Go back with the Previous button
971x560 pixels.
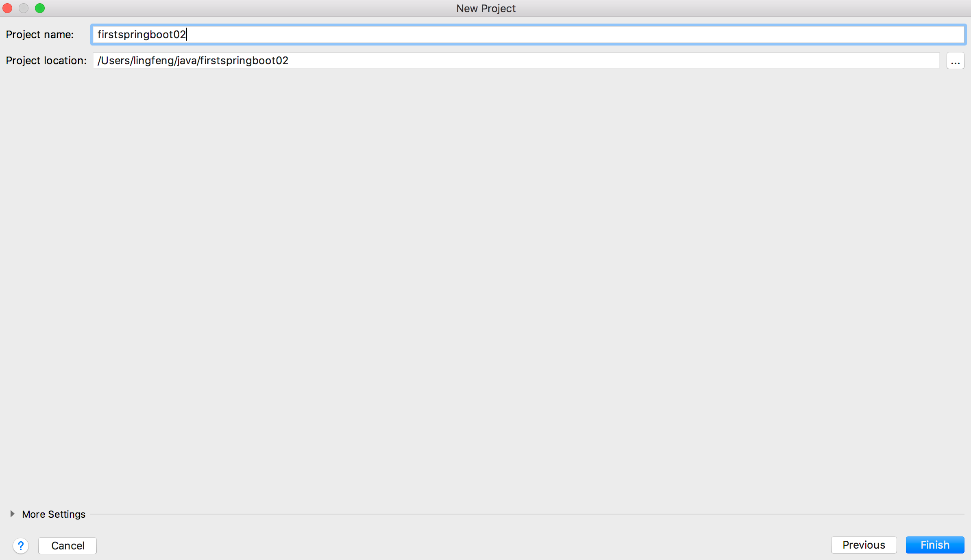tap(864, 545)
